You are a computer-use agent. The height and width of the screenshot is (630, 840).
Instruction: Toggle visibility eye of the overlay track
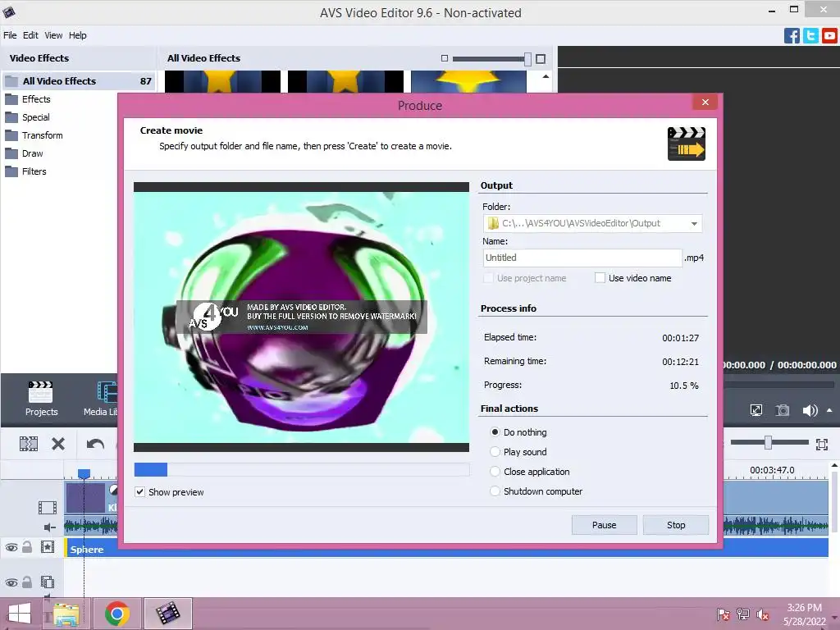pos(11,582)
